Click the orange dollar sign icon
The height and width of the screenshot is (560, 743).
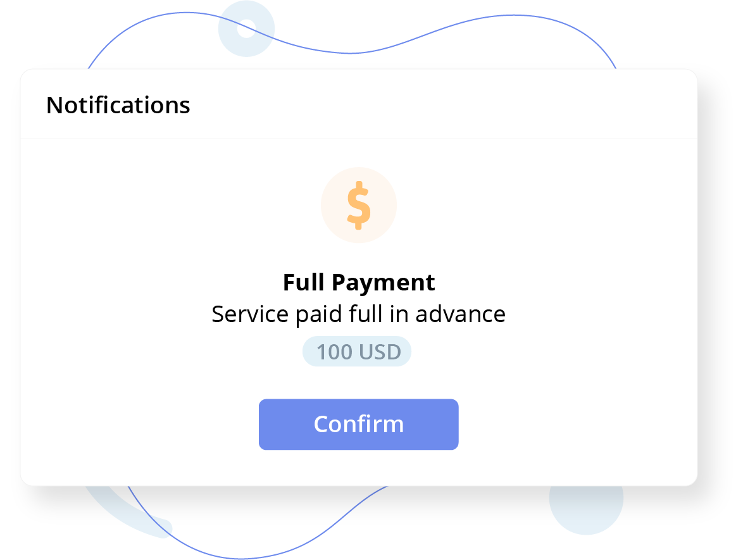[358, 204]
